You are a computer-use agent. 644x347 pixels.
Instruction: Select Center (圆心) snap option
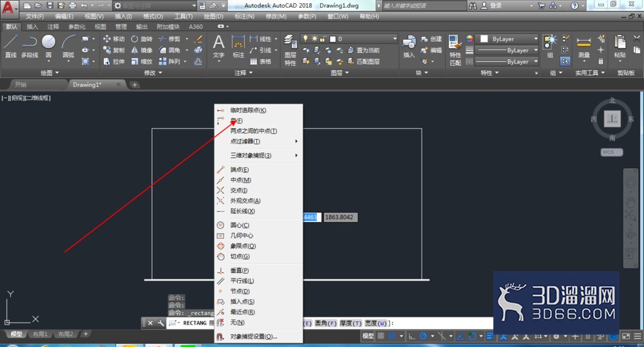pos(259,225)
